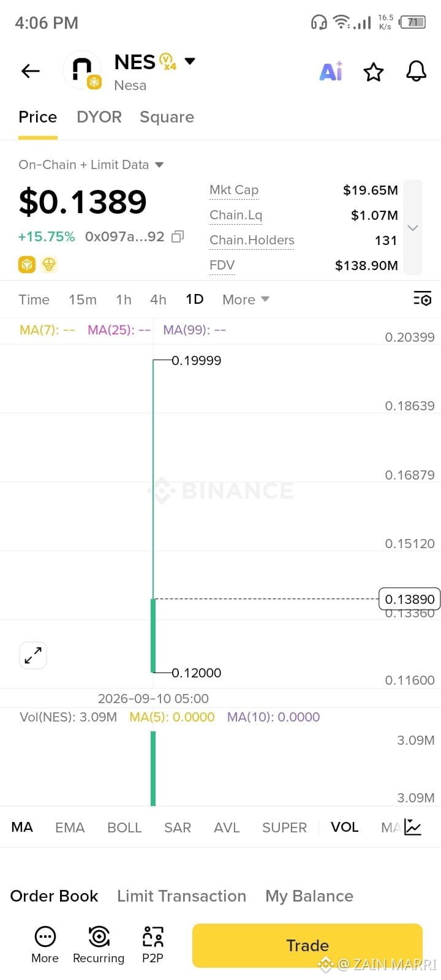
Task: Toggle the BOLL indicator
Action: (124, 827)
